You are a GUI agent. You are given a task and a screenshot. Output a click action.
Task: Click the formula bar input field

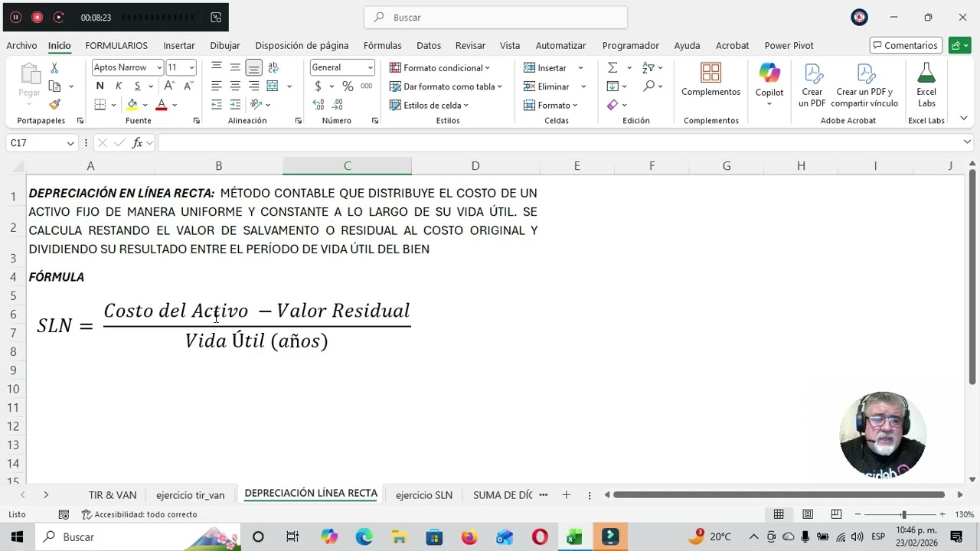tap(559, 142)
